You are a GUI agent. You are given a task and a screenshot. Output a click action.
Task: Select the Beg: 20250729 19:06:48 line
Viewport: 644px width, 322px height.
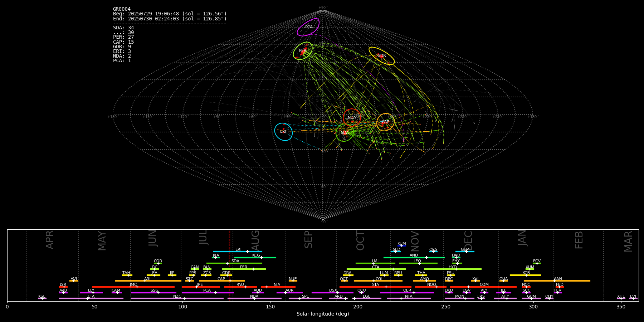click(170, 14)
